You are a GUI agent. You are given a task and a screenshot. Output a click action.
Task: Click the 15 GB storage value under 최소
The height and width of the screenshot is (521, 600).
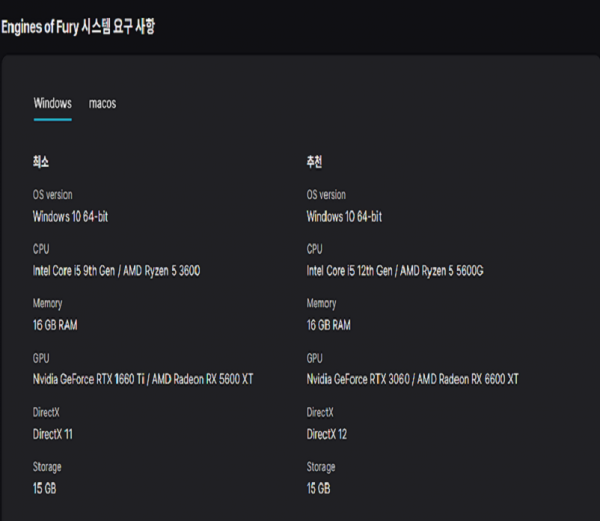coord(45,488)
